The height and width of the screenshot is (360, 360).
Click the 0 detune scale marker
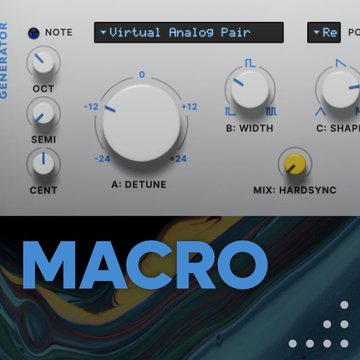click(142, 75)
